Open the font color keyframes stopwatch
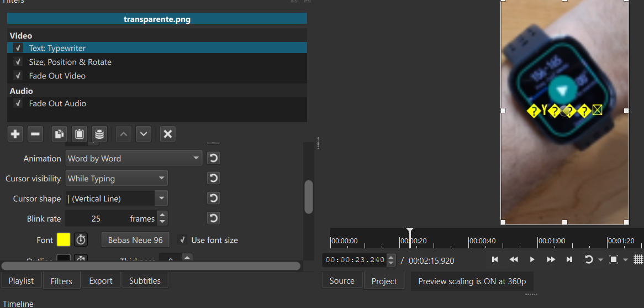The width and height of the screenshot is (644, 308). point(81,240)
